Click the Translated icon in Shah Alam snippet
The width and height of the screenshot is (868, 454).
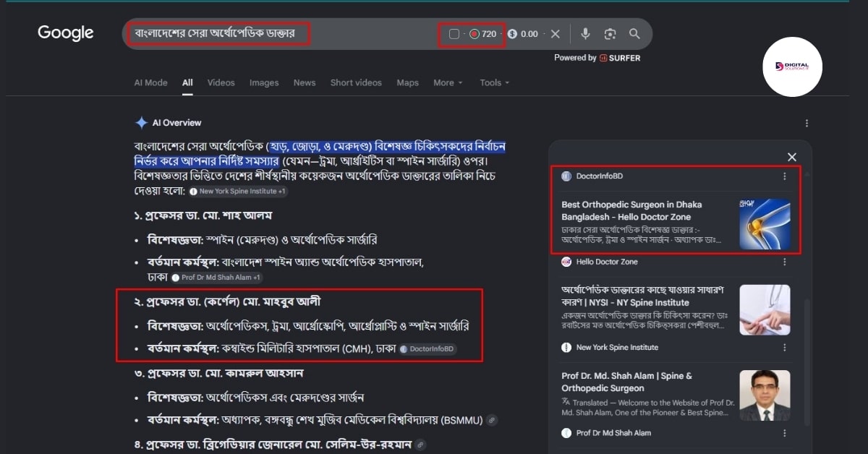coord(566,401)
